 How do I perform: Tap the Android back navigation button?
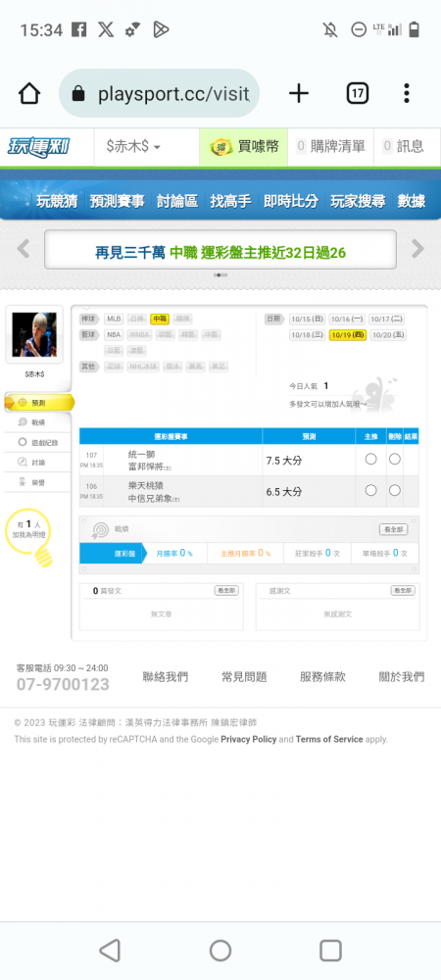110,951
